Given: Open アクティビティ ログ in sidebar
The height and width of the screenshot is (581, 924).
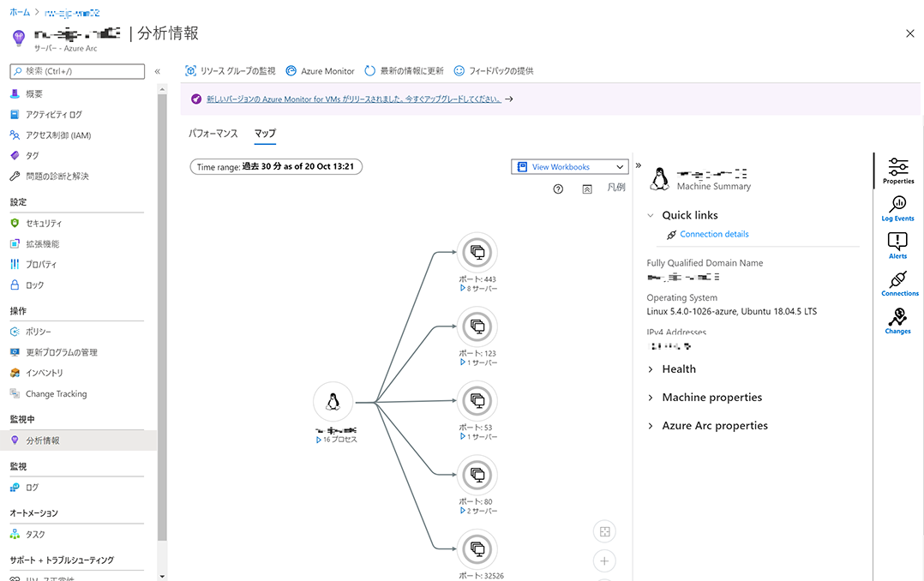Looking at the screenshot, I should [x=54, y=114].
